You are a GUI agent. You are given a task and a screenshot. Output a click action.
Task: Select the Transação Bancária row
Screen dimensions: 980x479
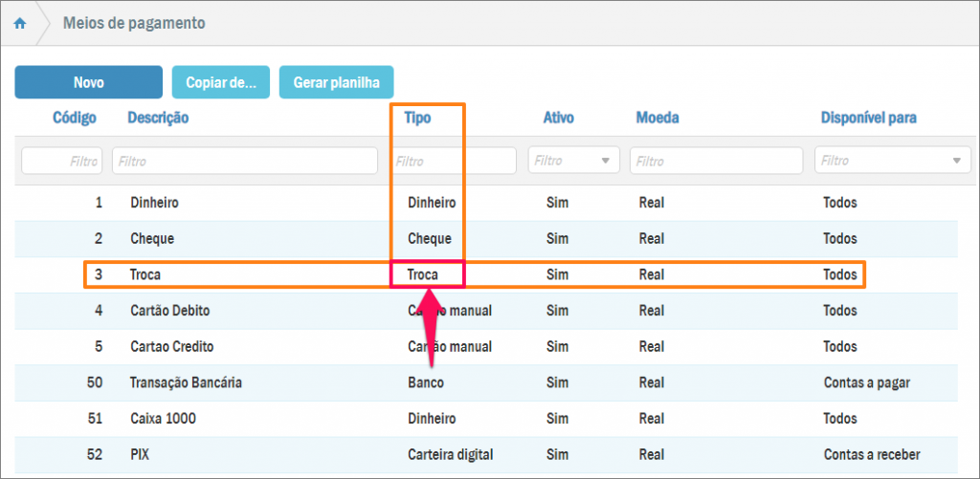click(186, 382)
